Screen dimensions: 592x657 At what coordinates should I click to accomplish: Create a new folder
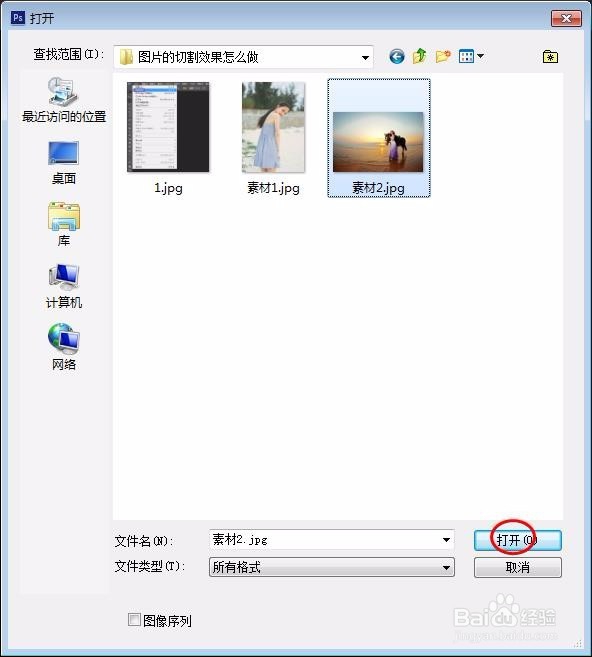443,56
